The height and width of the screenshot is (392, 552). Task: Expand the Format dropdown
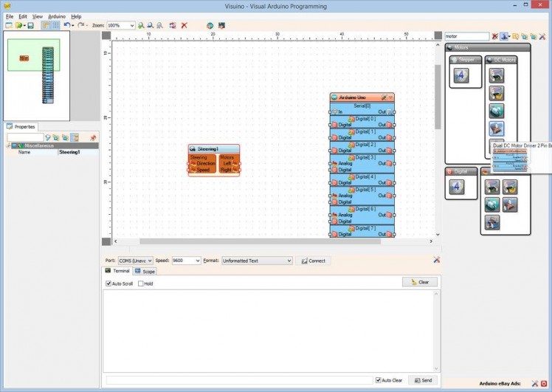[289, 261]
